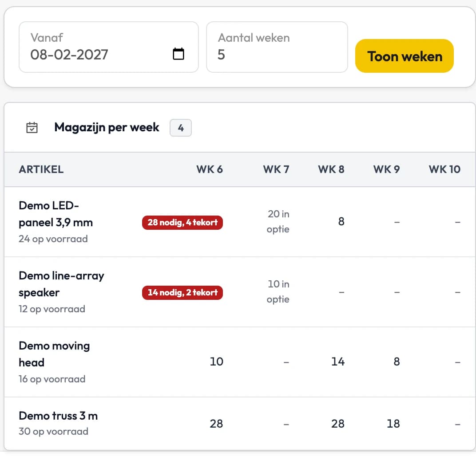Click the Toon weken button
Screen dimensions: 476x456
[405, 56]
